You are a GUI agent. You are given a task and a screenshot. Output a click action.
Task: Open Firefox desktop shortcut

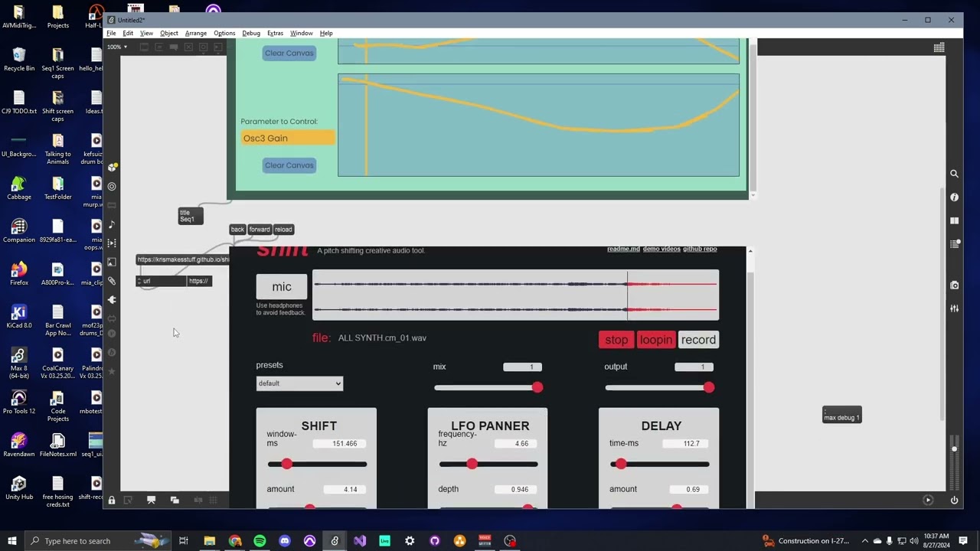pyautogui.click(x=19, y=273)
